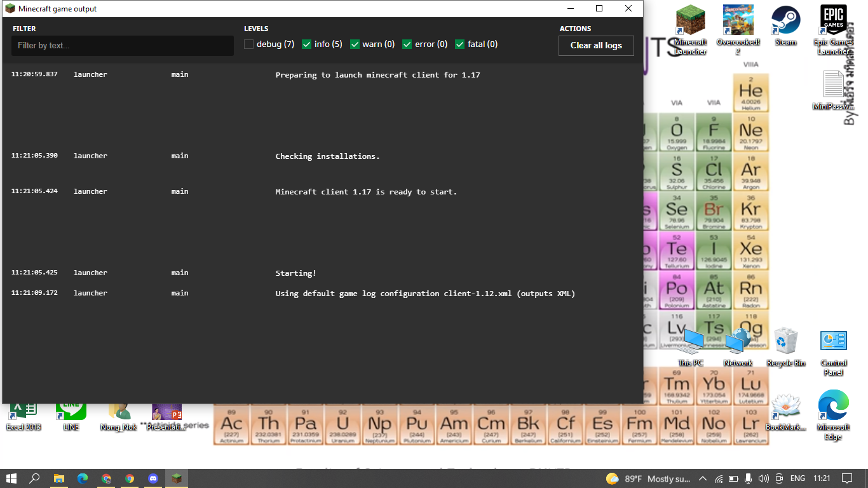Open Epic Games Launcher desktop shortcut
This screenshot has width=868, height=488.
pos(833,30)
